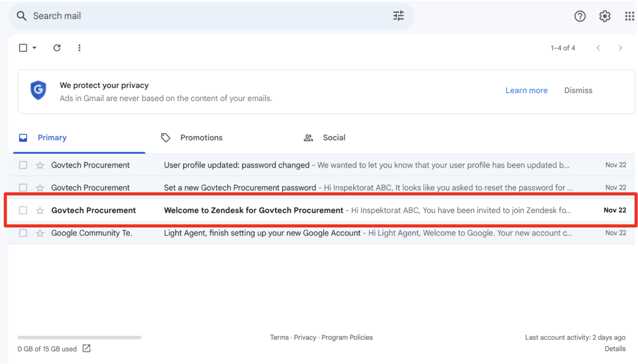Star the Welcome to Zendesk email
The image size is (638, 364).
[40, 211]
